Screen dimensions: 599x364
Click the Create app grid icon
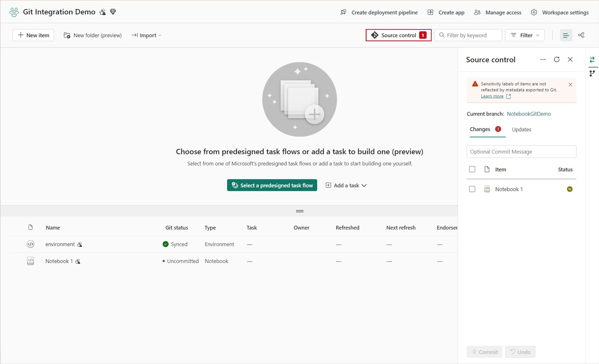[430, 12]
